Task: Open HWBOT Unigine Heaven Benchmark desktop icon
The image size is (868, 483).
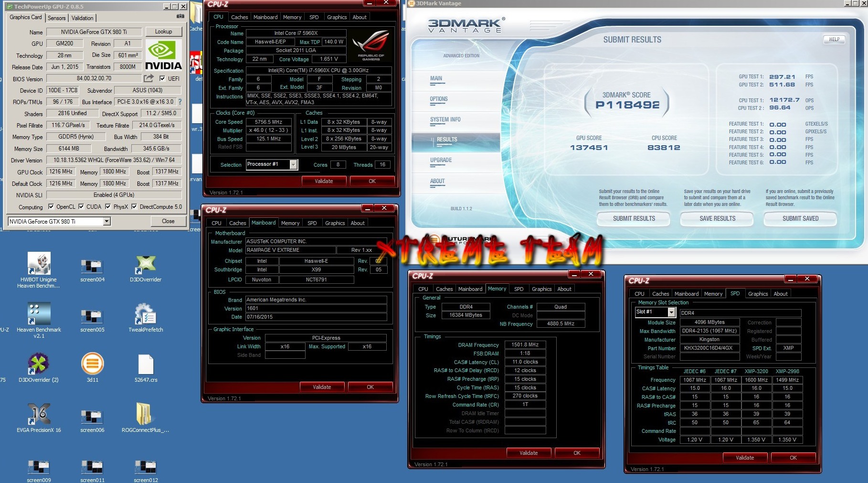Action: point(39,270)
